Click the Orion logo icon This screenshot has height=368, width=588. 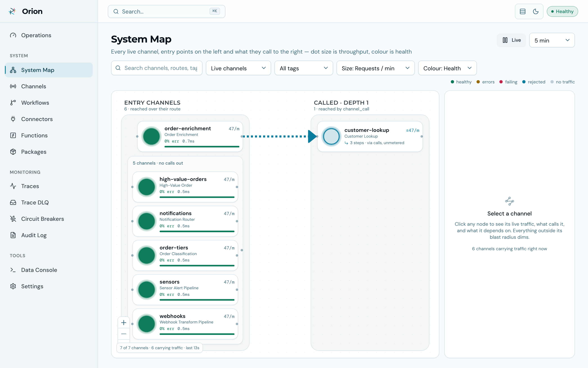(x=12, y=11)
